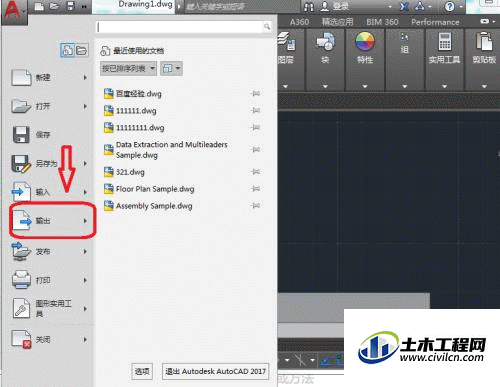The height and width of the screenshot is (387, 500).
Task: Click the Save disk icon in quick access toolbar
Action: (x=71, y=6)
